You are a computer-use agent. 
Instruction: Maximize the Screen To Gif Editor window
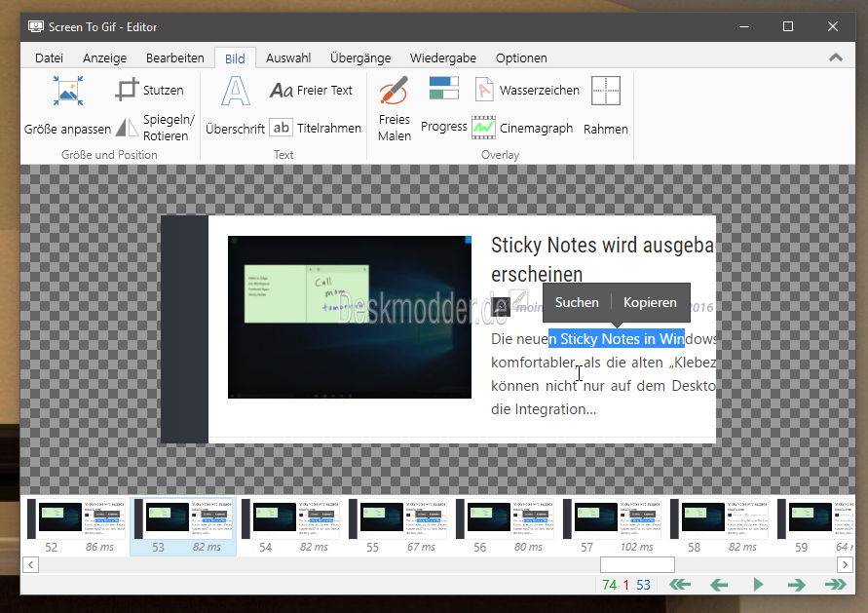(x=788, y=26)
